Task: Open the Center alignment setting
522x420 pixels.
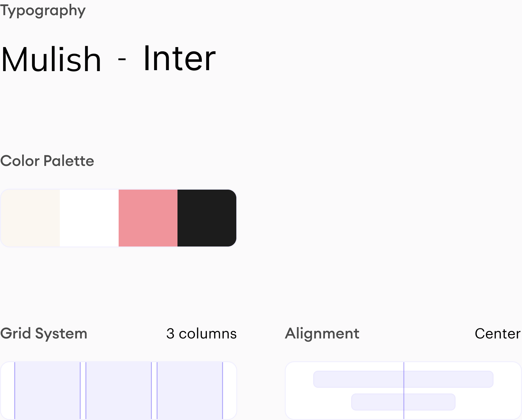Action: pos(497,334)
